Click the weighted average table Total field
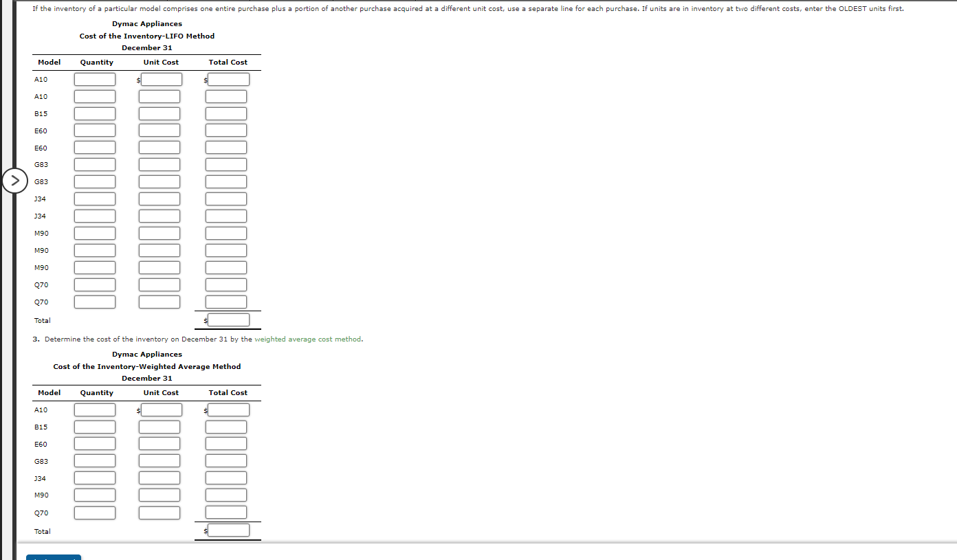The image size is (957, 560). pos(228,529)
